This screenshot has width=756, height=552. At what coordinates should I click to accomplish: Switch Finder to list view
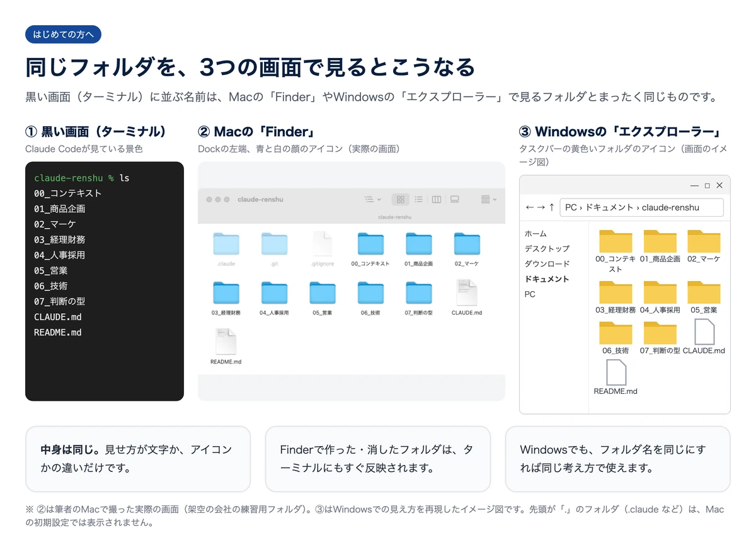click(418, 199)
